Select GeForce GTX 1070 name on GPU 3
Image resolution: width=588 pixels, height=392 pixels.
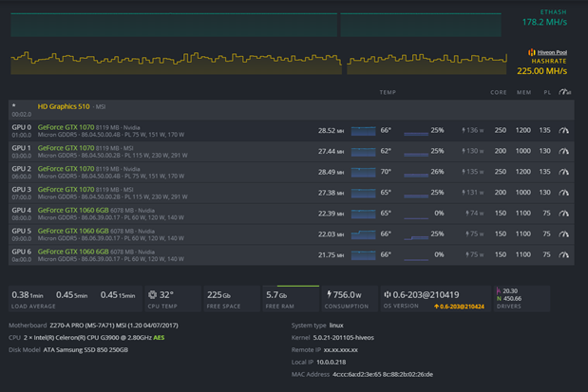click(x=66, y=189)
